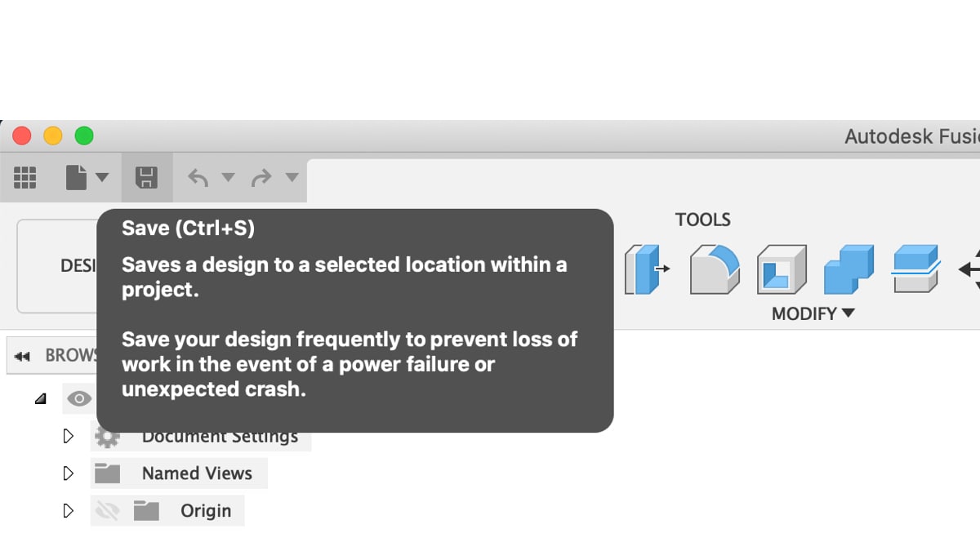This screenshot has height=551, width=980.
Task: Click the File document icon
Action: click(x=77, y=177)
